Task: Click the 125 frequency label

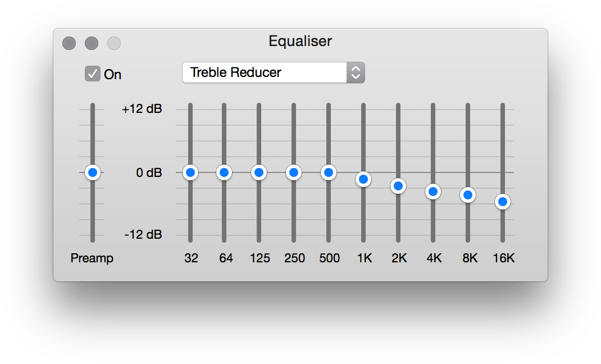Action: pyautogui.click(x=260, y=258)
